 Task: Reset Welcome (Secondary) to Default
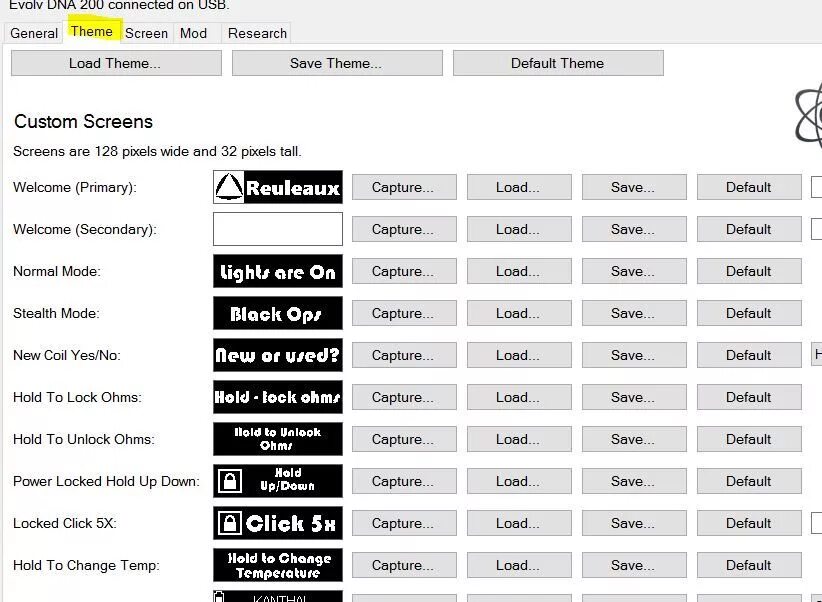click(749, 229)
